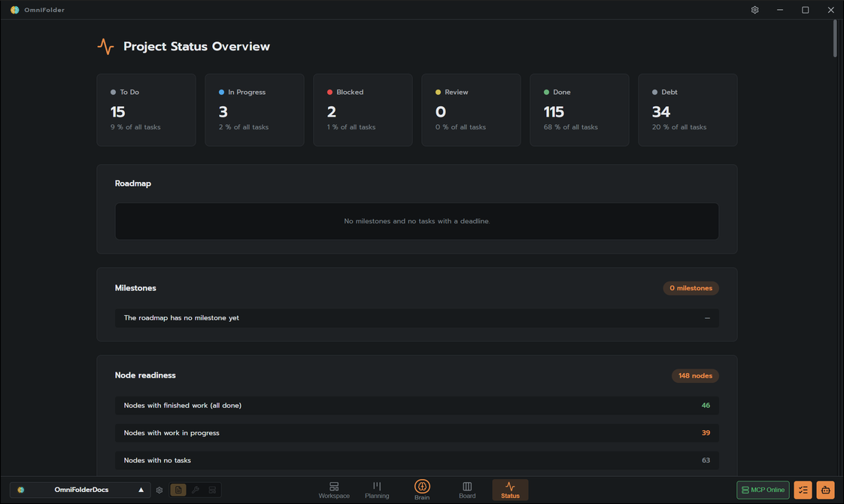844x504 pixels.
Task: Expand the milestone row dash indicator
Action: click(707, 318)
